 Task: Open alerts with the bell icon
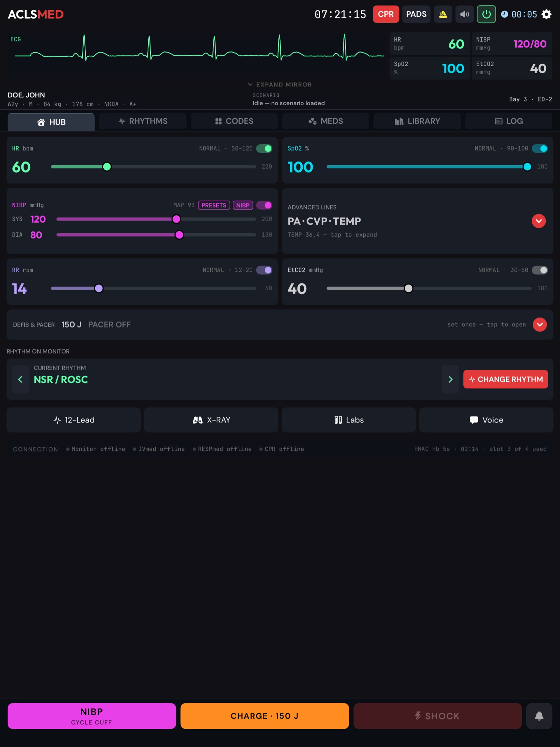tap(539, 716)
